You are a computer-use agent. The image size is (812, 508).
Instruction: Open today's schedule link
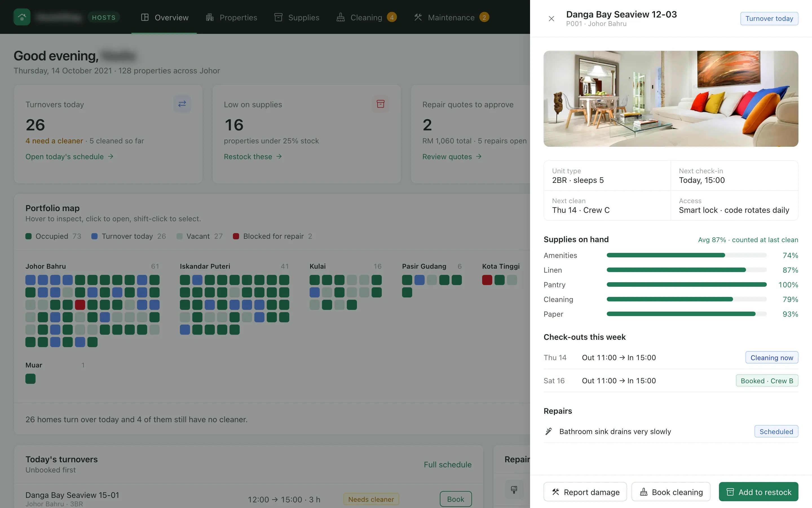pos(69,157)
